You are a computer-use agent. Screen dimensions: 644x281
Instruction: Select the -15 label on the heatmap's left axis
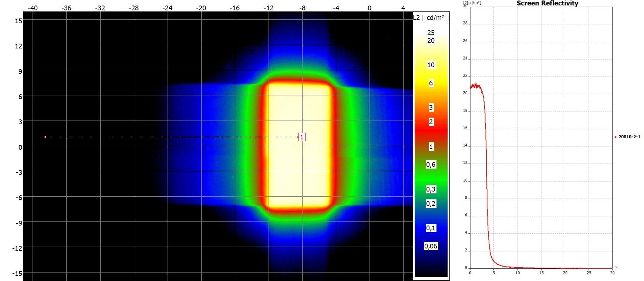click(x=17, y=273)
